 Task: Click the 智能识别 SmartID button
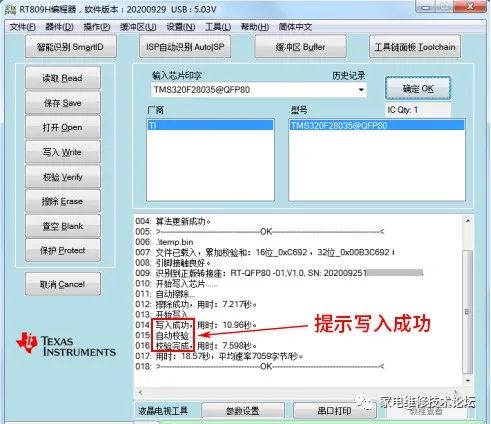click(x=71, y=47)
